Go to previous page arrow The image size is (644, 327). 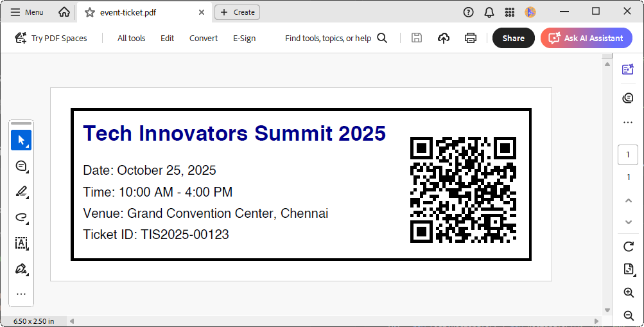point(628,201)
